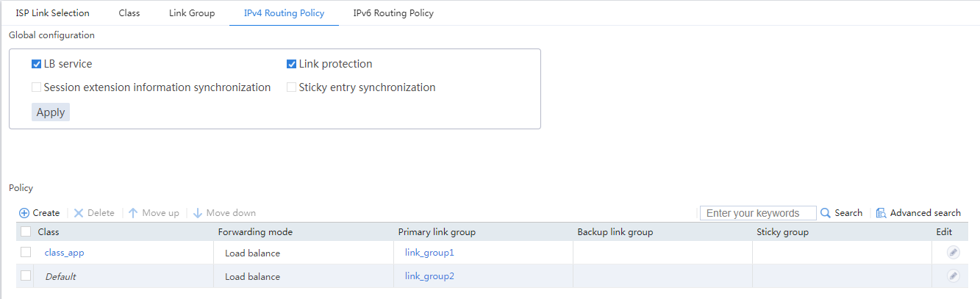
Task: Open the class_app class link
Action: (65, 253)
